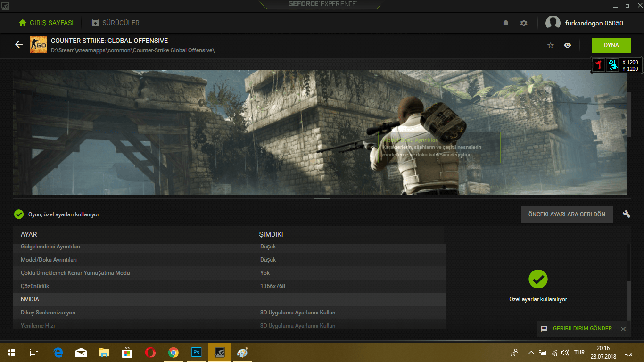Select Çoklu Örneklemeli Kenar Yumuşatma Modu row

229,273
